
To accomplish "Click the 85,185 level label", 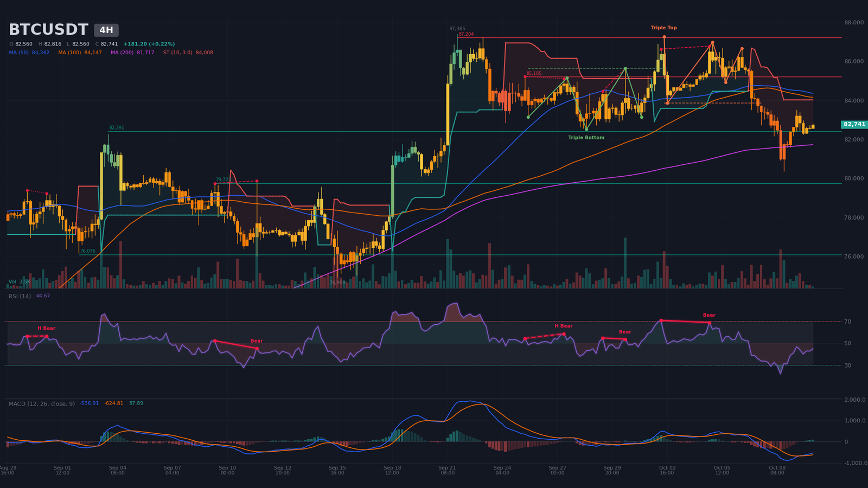I will (x=534, y=74).
